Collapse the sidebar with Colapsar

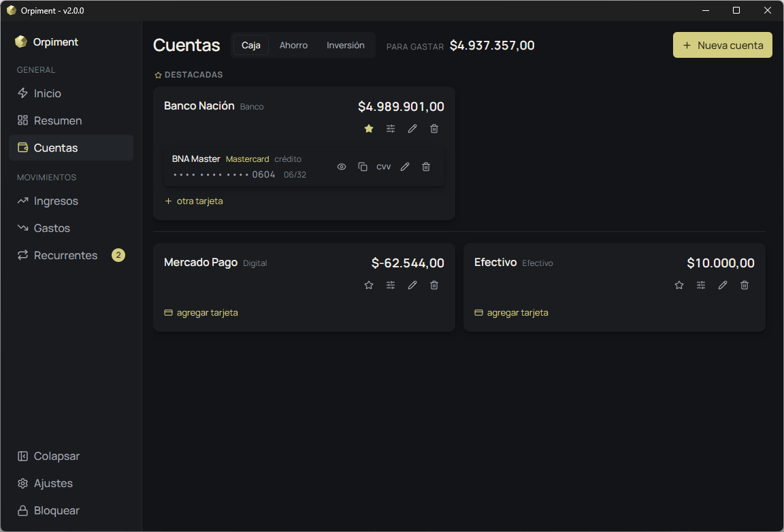click(x=71, y=456)
